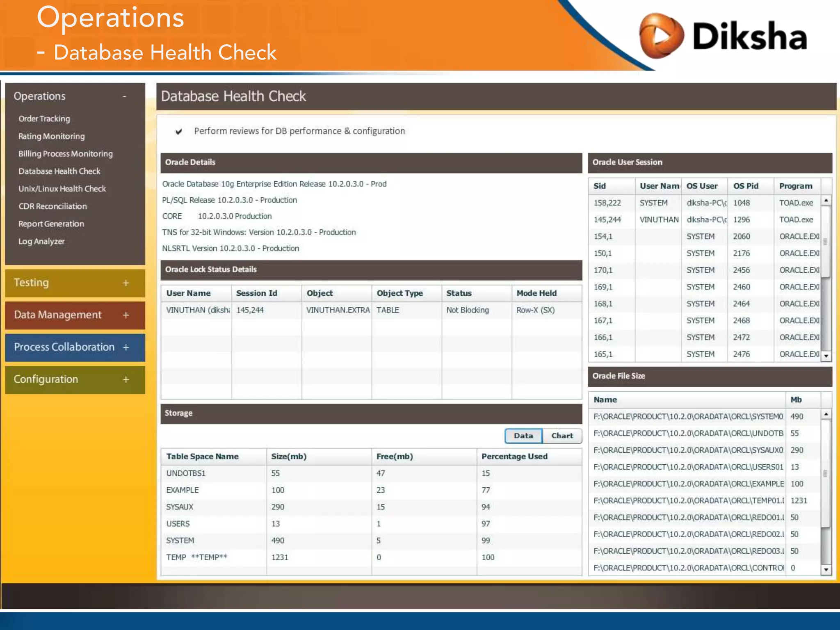The height and width of the screenshot is (630, 840).
Task: Open CDR Reconciliation link
Action: coord(52,206)
